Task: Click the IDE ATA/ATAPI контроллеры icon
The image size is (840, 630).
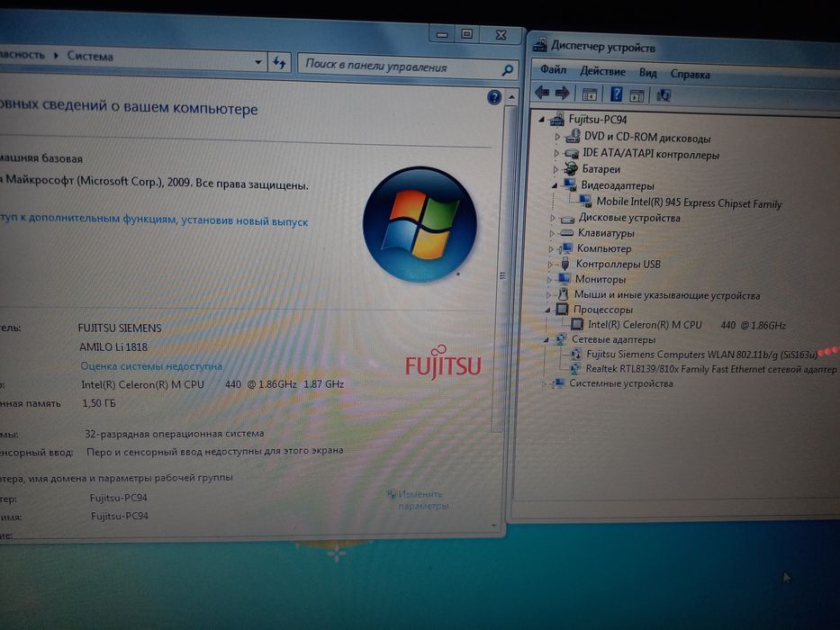Action: (572, 153)
